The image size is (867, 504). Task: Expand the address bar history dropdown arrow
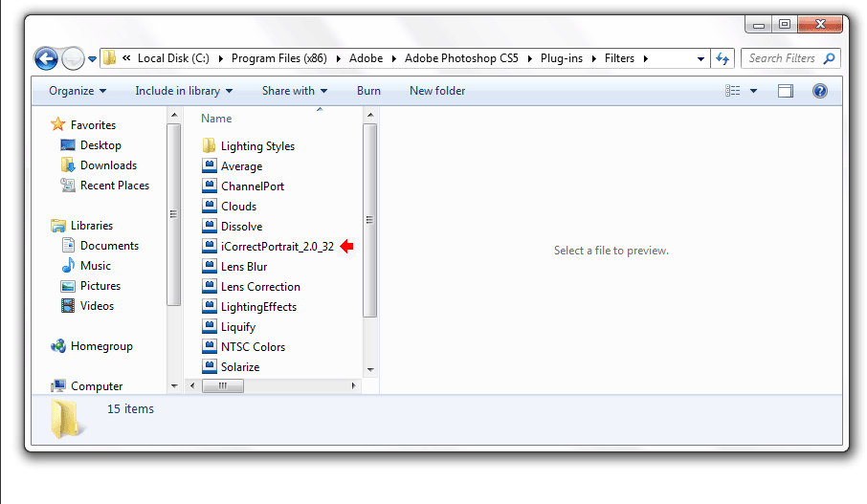pyautogui.click(x=700, y=59)
